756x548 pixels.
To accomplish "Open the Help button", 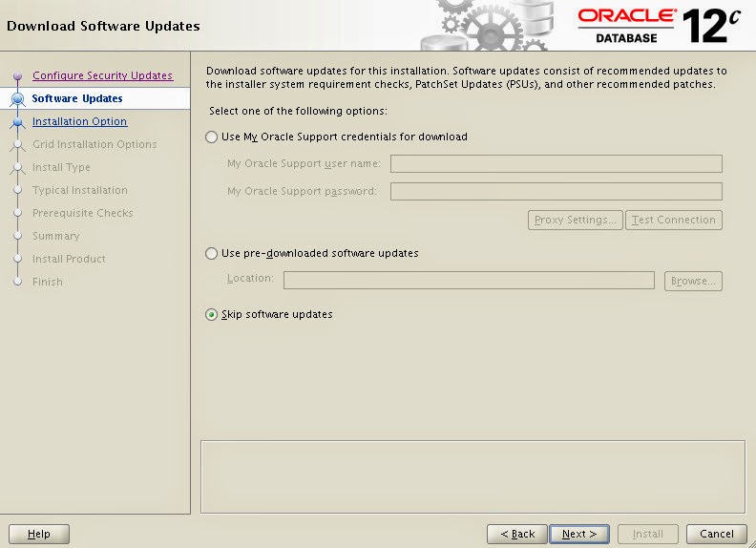I will pos(39,534).
